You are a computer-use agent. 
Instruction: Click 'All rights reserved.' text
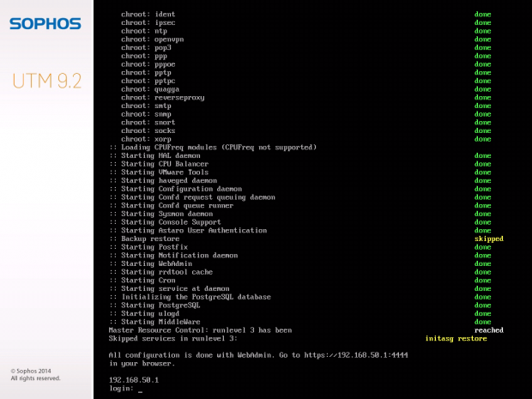(x=36, y=378)
